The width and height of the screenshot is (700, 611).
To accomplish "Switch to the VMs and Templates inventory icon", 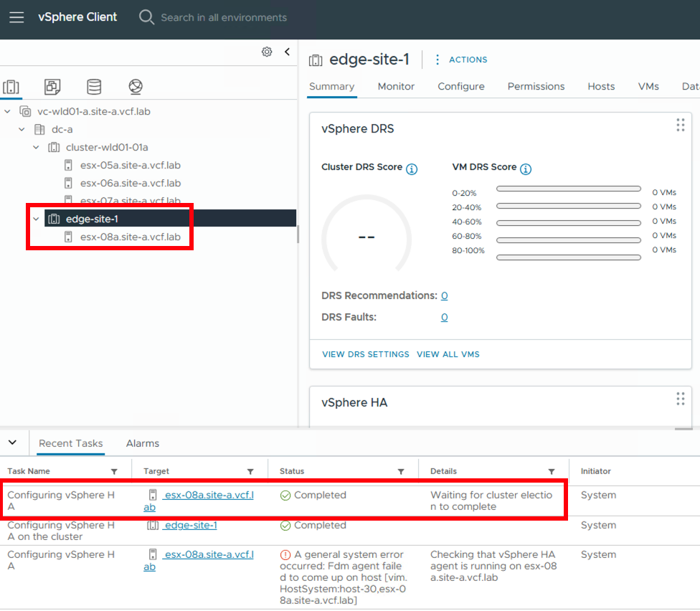I will pyautogui.click(x=52, y=86).
